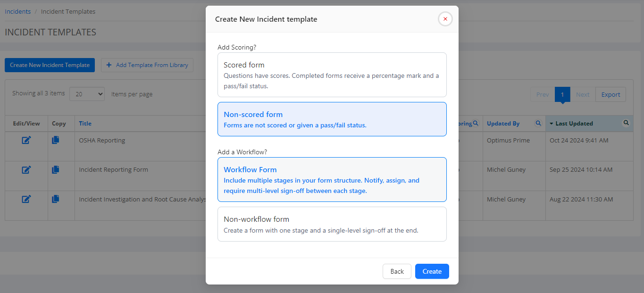Choose the Non-scored form option

(x=332, y=119)
